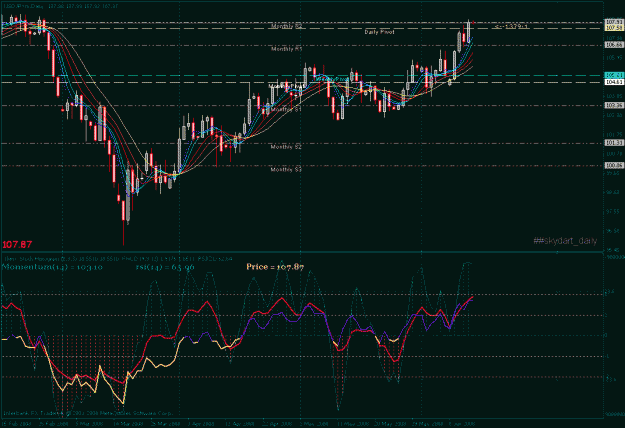Click the stochastic indicator parameters header line

[x=118, y=259]
